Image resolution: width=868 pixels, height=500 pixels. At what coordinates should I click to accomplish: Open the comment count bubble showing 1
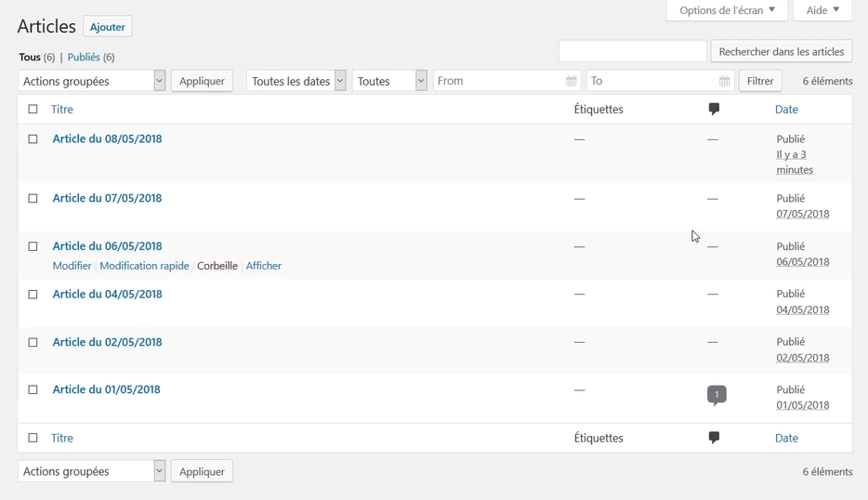click(x=717, y=395)
